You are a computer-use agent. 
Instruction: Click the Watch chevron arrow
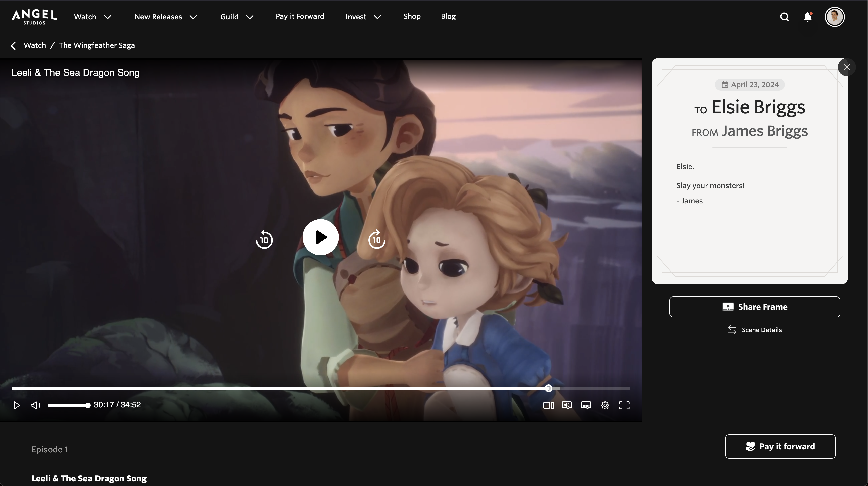(108, 17)
